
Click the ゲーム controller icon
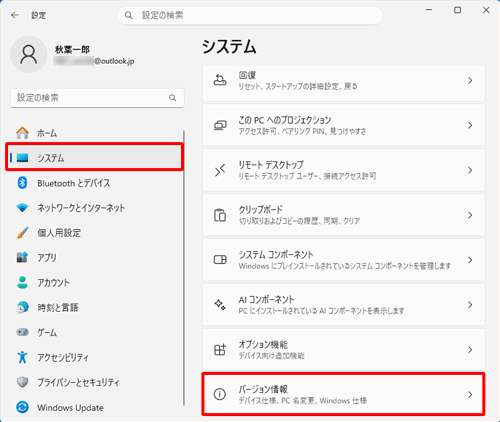22,332
